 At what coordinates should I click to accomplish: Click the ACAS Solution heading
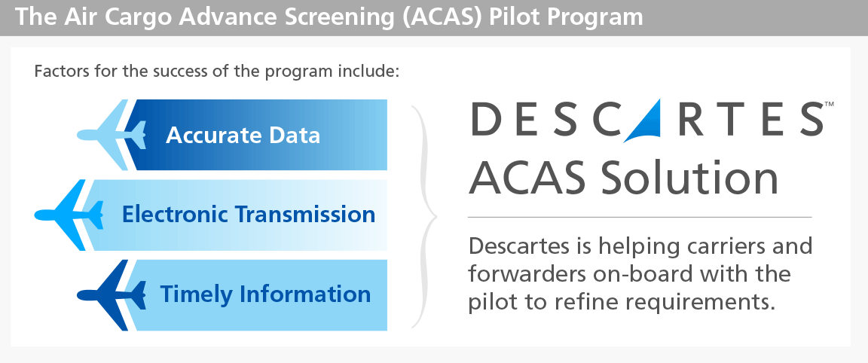pos(624,178)
